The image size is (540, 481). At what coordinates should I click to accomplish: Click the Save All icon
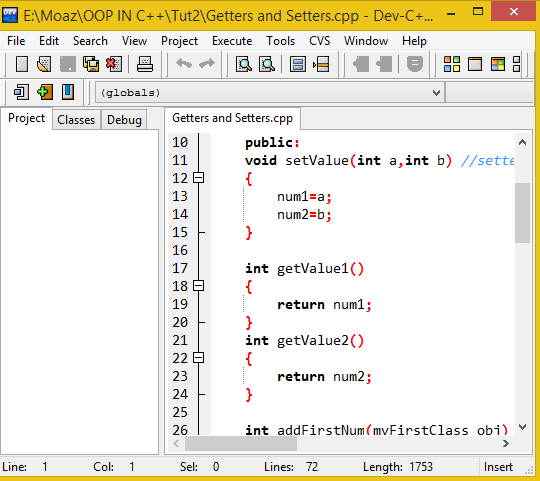(91, 64)
